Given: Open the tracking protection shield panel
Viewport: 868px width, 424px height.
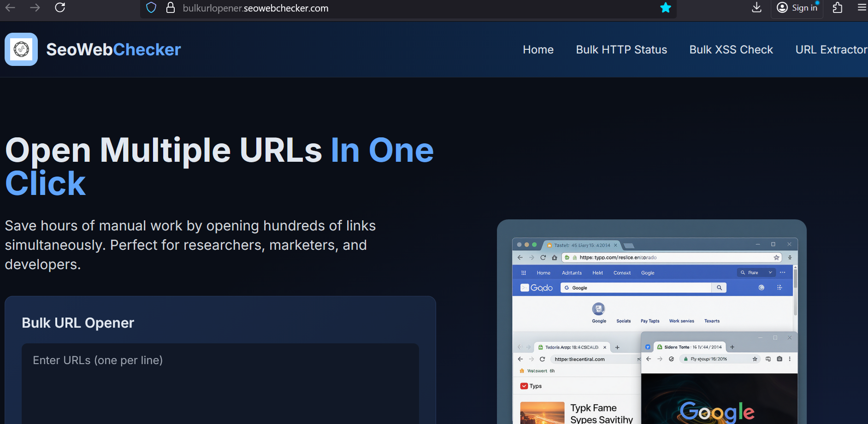Looking at the screenshot, I should (x=151, y=8).
